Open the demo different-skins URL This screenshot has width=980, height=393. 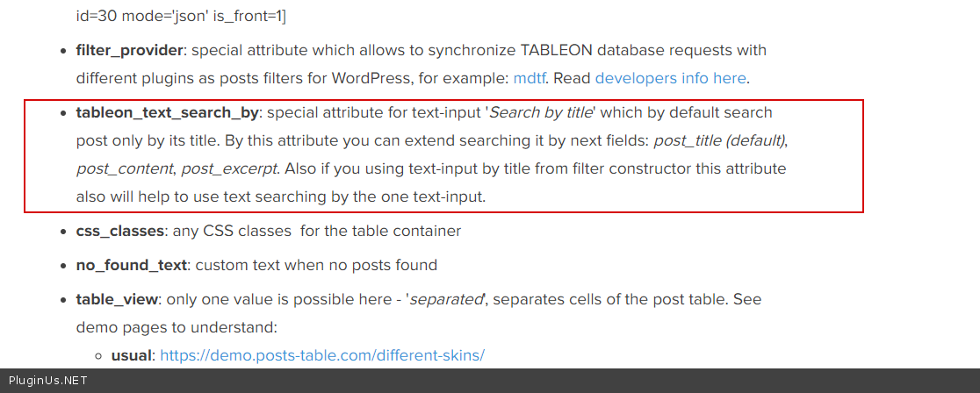tap(322, 355)
